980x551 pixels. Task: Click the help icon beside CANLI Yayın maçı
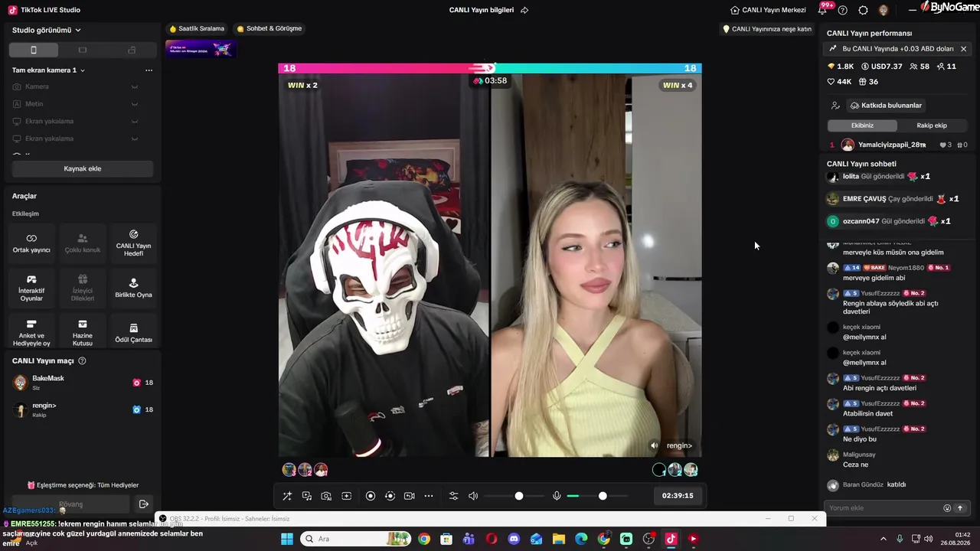tap(83, 361)
